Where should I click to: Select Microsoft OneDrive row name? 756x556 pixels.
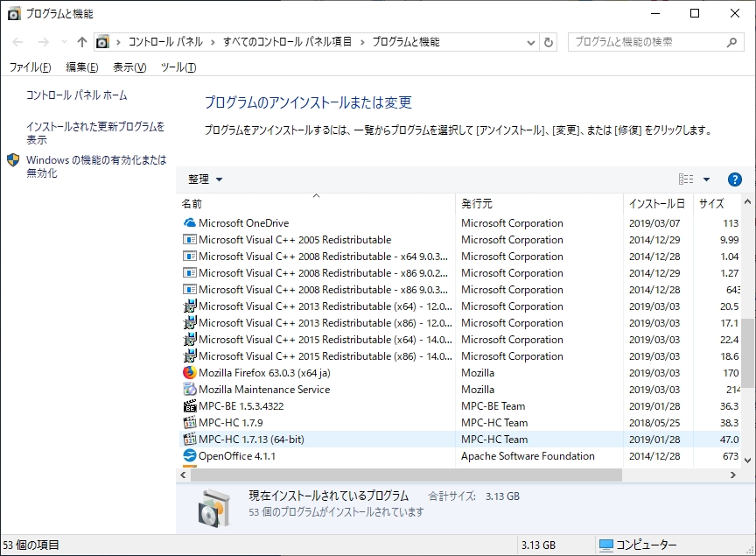(243, 223)
